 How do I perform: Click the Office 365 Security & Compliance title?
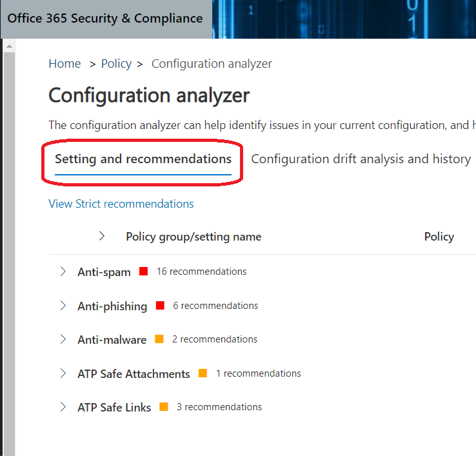tap(105, 19)
